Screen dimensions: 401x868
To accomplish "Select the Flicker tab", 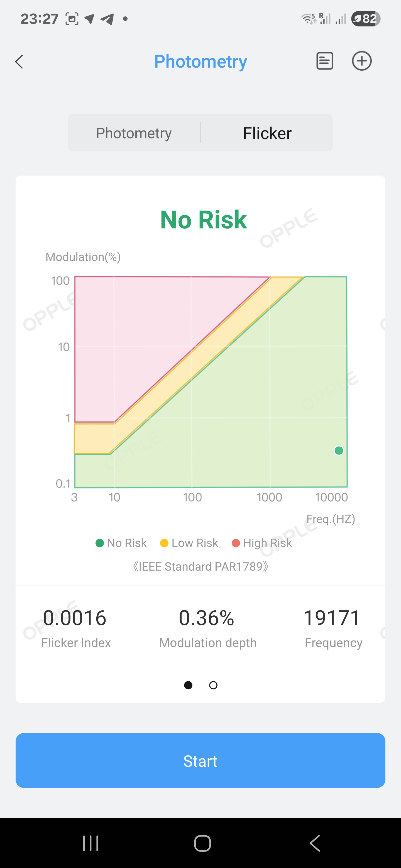I will pyautogui.click(x=267, y=133).
